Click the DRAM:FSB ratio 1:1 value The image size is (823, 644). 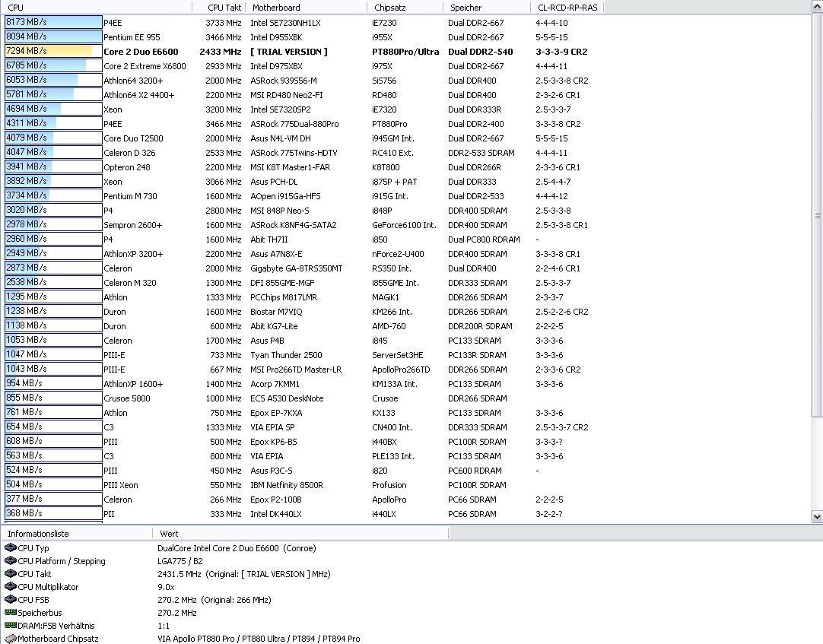164,626
